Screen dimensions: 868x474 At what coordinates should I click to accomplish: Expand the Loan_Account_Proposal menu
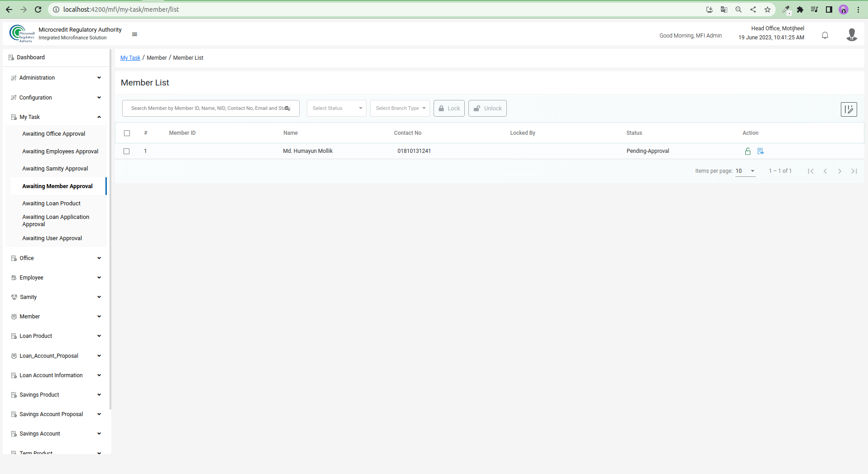(56, 356)
